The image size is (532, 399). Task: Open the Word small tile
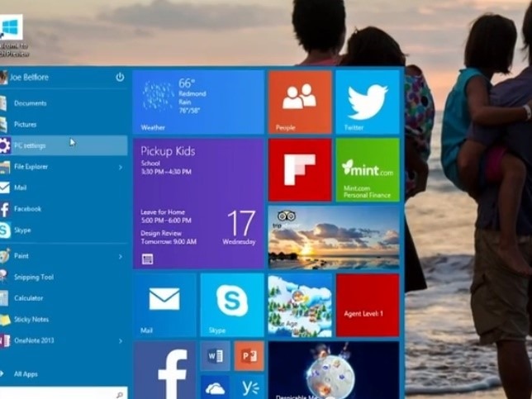click(x=215, y=355)
